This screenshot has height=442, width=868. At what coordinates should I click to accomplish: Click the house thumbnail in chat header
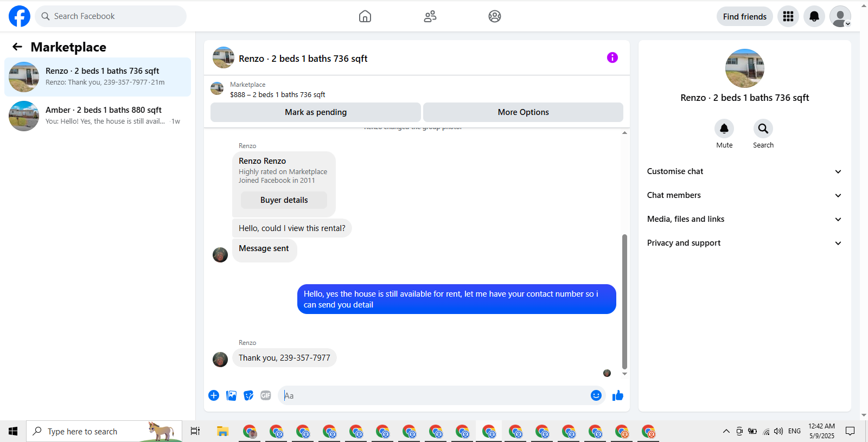[x=224, y=57]
